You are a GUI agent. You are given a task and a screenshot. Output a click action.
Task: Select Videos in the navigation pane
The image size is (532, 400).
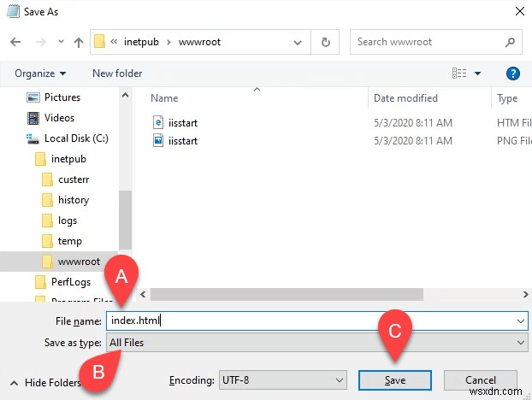pyautogui.click(x=59, y=118)
